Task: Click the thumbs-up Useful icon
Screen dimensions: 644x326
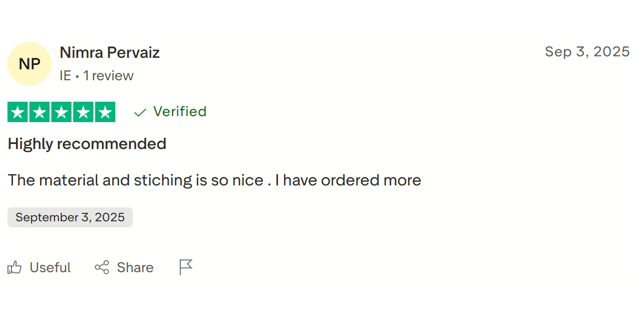Action: tap(15, 268)
